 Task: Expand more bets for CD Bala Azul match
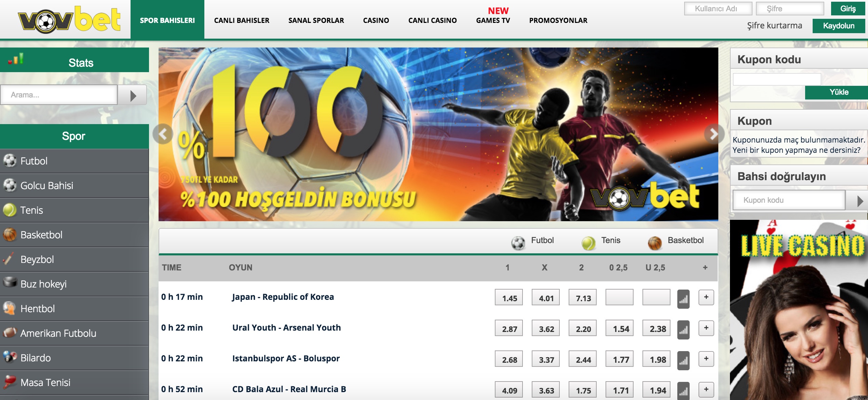(x=706, y=389)
